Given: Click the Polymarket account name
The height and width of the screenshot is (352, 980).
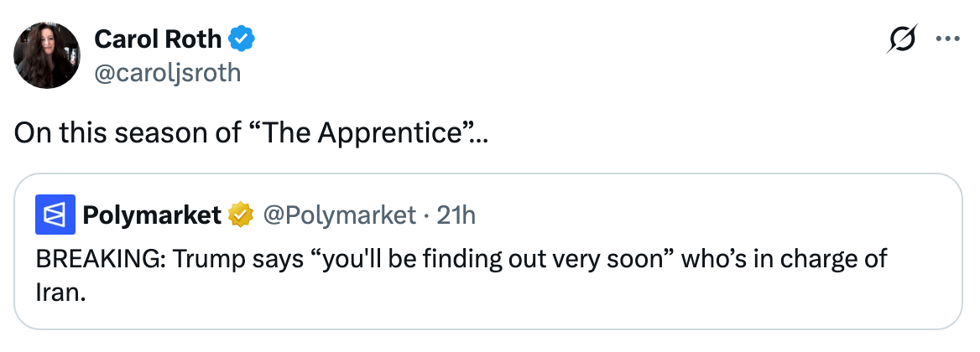Looking at the screenshot, I should (151, 216).
